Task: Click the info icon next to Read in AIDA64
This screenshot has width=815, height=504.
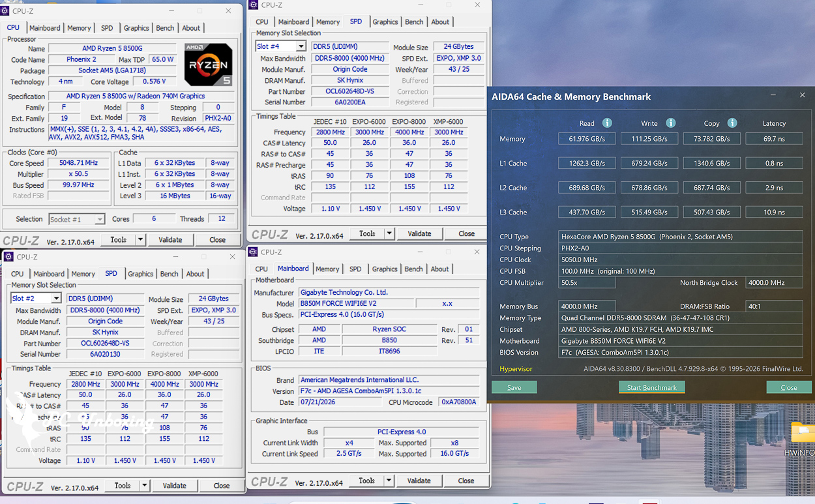Action: tap(607, 123)
